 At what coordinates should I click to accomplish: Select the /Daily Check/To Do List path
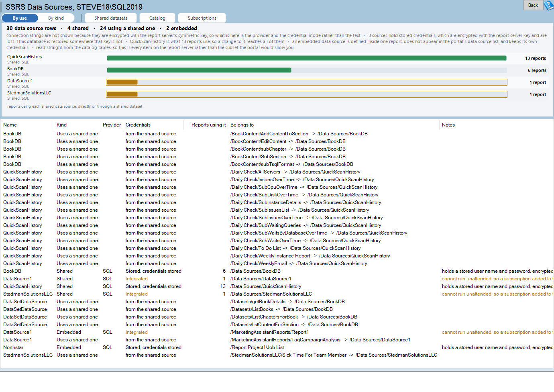[x=295, y=248]
